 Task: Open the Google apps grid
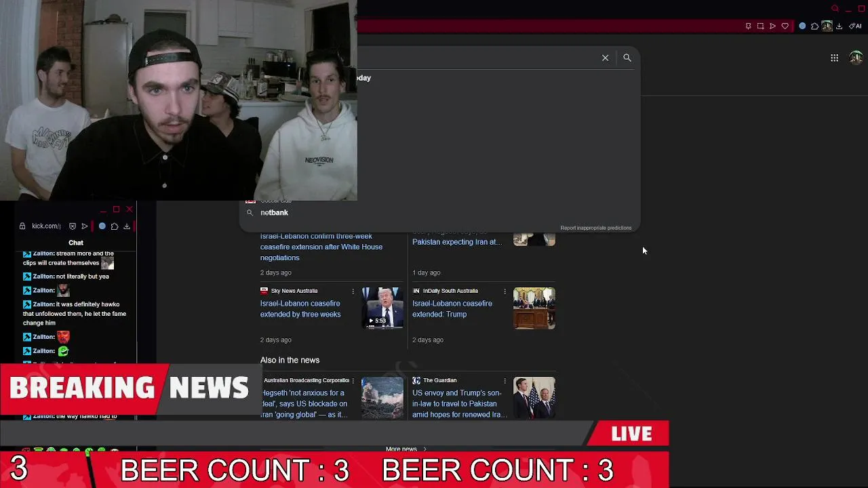tap(835, 58)
